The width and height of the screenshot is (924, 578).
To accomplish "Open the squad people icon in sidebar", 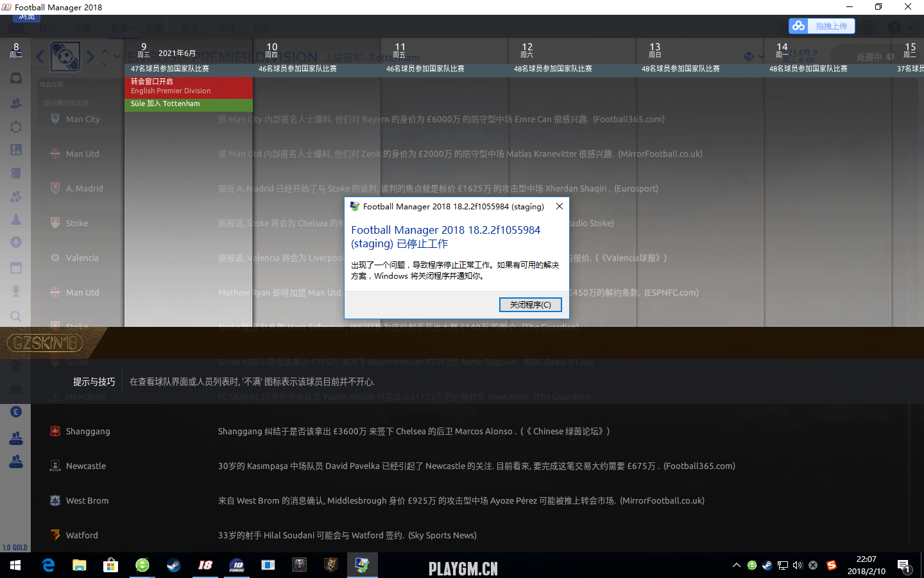I will (16, 103).
